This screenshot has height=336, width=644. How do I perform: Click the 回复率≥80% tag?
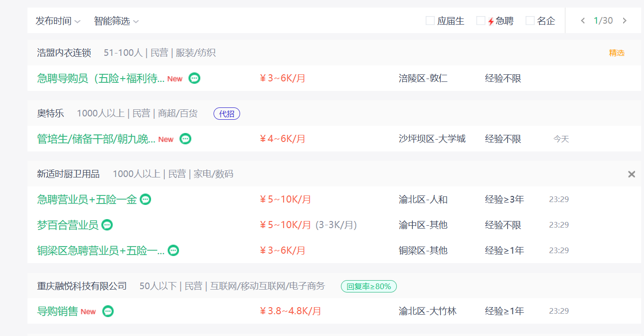[x=369, y=286]
